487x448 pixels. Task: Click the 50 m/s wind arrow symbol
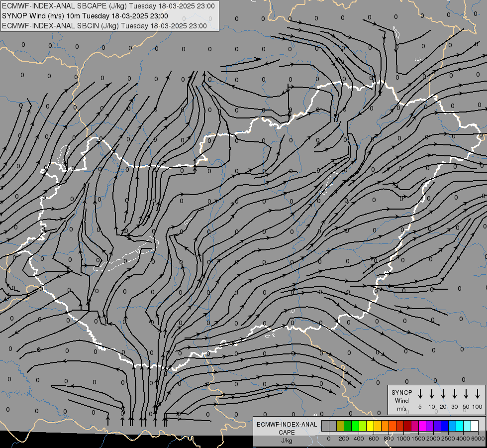coord(466,393)
